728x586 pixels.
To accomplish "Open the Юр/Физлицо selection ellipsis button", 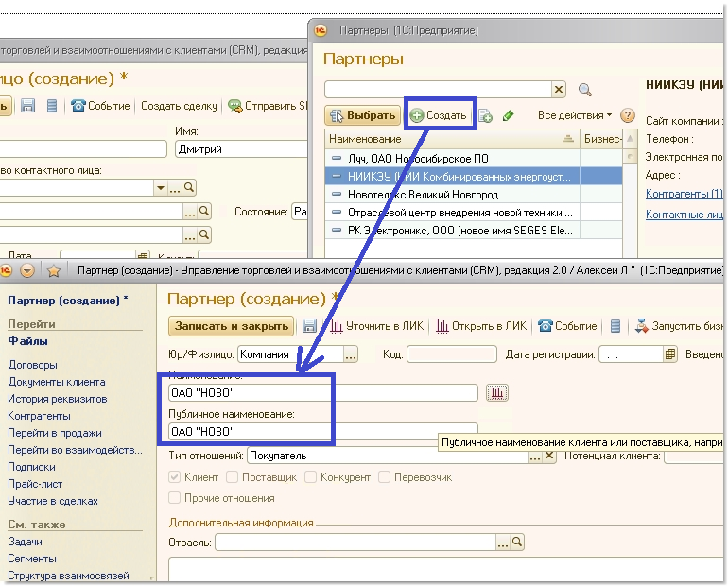I will coord(351,354).
